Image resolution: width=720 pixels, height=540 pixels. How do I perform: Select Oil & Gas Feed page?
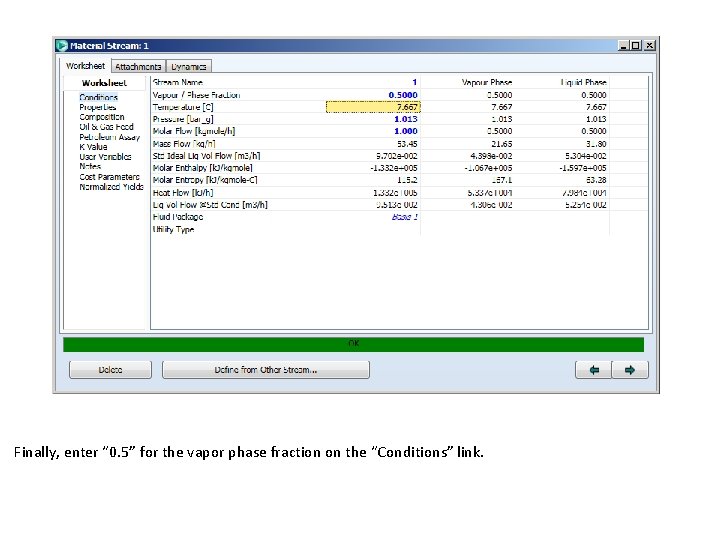click(x=107, y=127)
